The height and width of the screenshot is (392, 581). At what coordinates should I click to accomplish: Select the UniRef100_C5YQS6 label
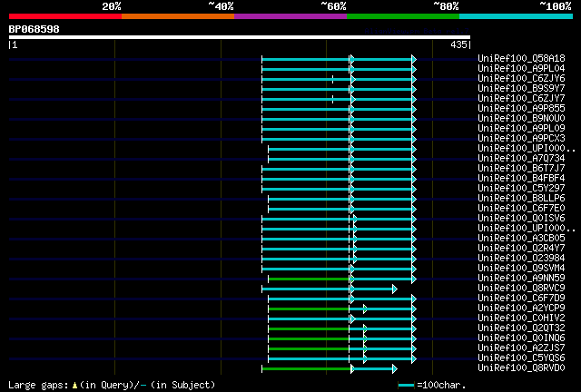point(521,358)
